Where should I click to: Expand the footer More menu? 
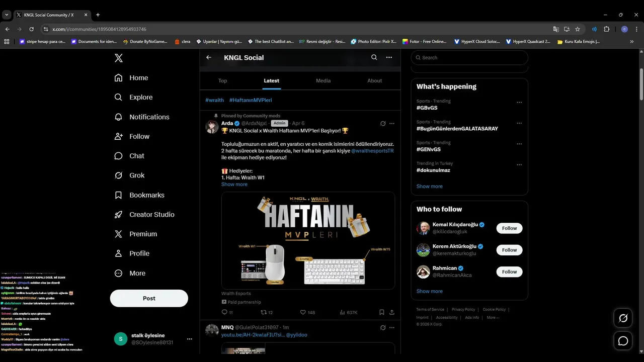pyautogui.click(x=493, y=317)
